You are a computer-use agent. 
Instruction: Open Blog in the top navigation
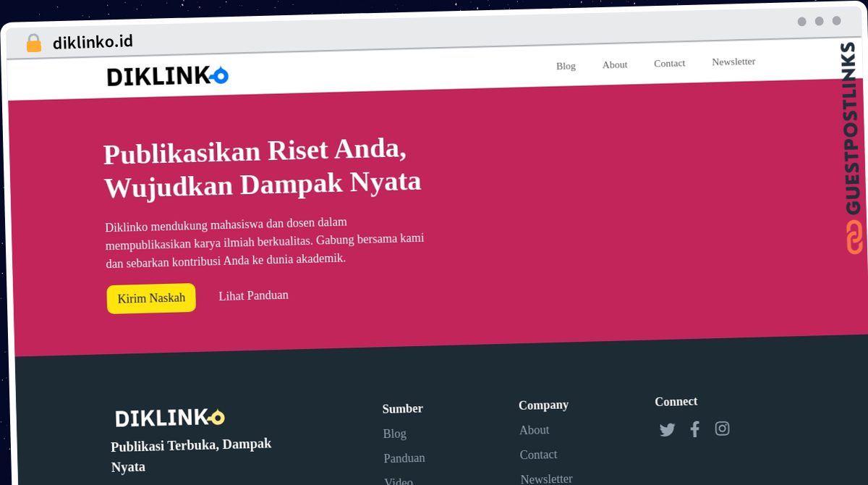click(x=566, y=66)
